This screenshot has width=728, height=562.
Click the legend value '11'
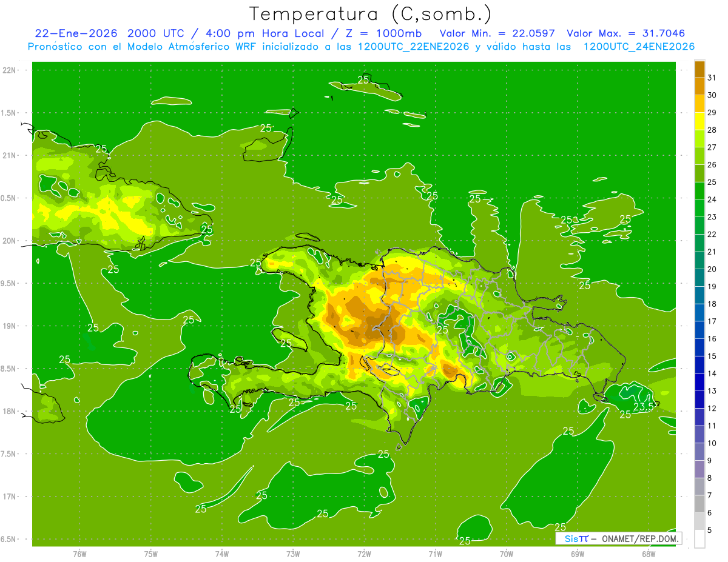pos(712,426)
